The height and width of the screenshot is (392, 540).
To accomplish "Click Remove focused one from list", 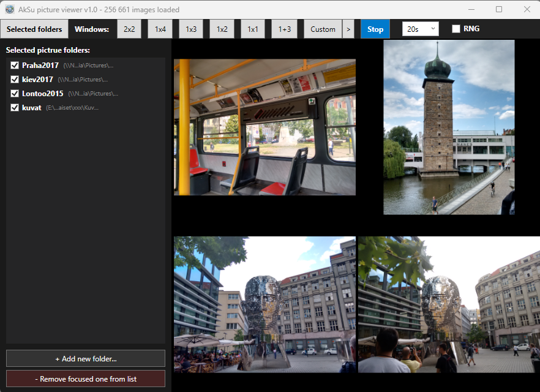I will click(86, 379).
